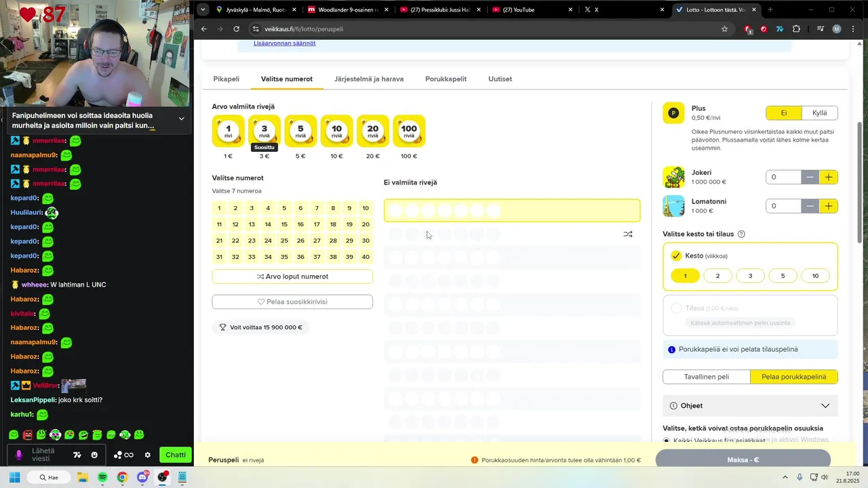The height and width of the screenshot is (488, 868).
Task: Click the Jokeri quantity input field
Action: (783, 177)
